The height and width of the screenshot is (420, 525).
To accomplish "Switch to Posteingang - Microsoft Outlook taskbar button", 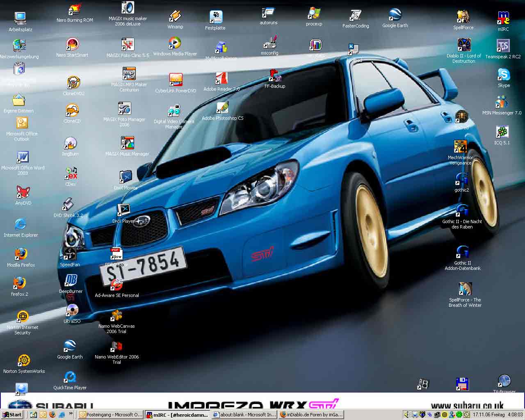I will click(x=111, y=415).
